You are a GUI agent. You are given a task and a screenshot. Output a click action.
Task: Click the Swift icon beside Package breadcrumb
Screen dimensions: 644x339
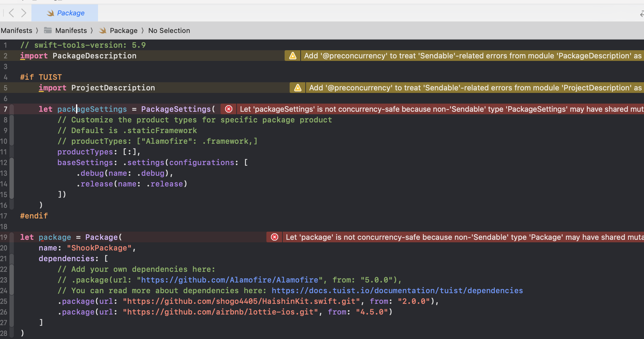(x=102, y=30)
